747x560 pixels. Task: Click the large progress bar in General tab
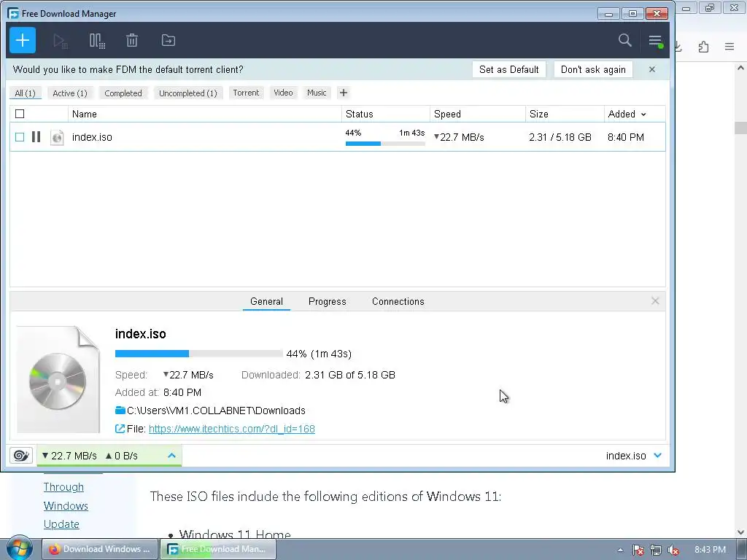point(198,354)
